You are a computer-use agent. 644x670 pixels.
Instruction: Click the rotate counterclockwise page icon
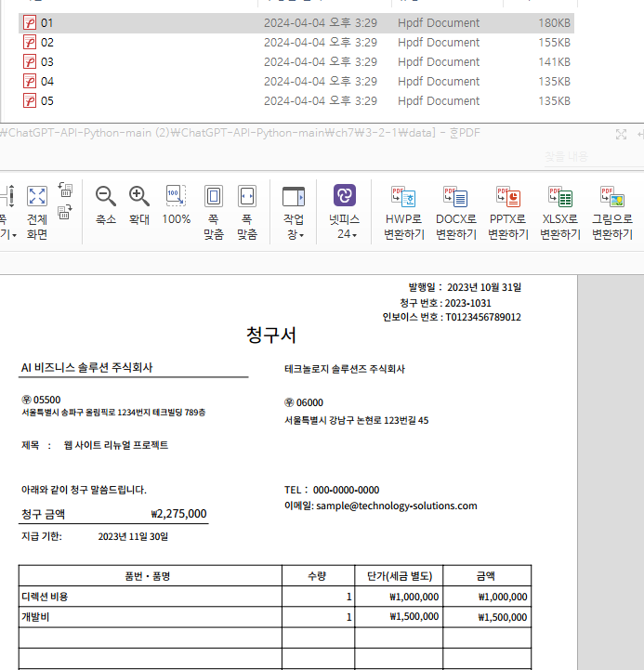point(65,190)
